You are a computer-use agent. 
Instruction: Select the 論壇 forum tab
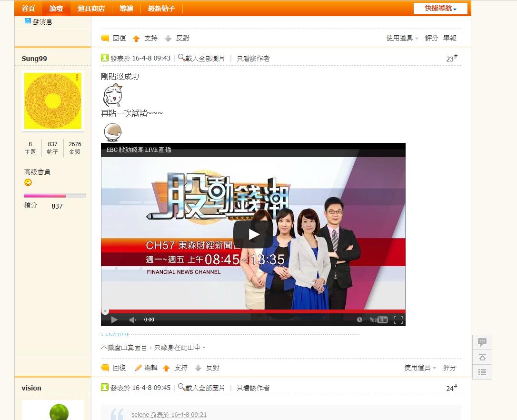tap(56, 8)
